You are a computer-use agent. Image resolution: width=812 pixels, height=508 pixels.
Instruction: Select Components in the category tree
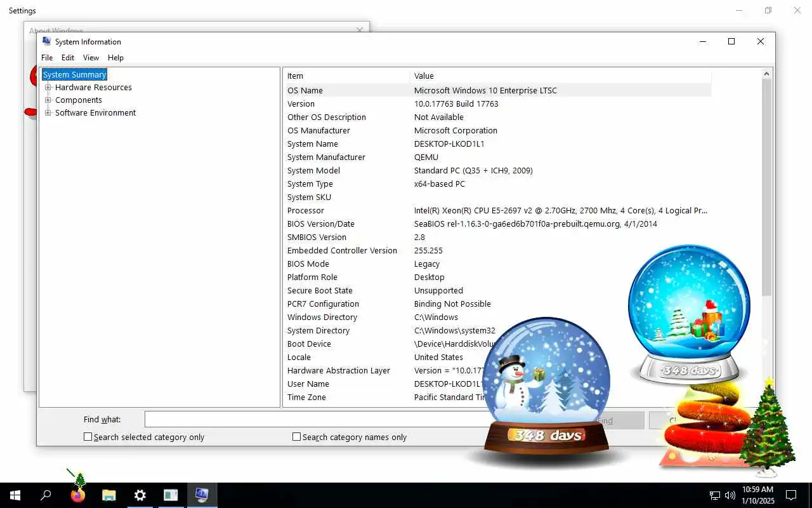[78, 100]
